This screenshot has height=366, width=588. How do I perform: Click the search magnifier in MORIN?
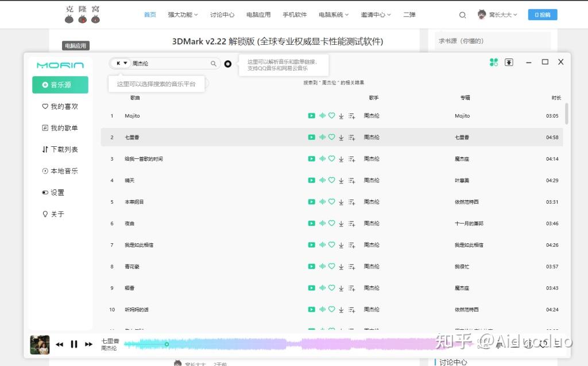214,64
